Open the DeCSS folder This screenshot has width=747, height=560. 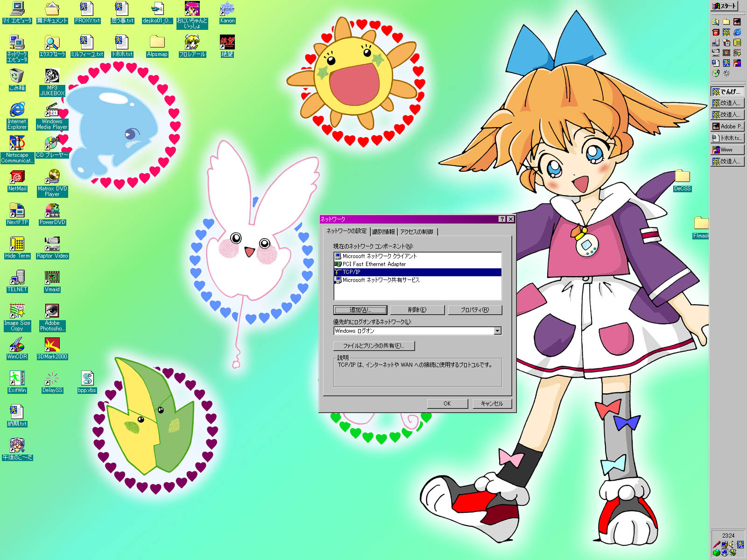[682, 177]
